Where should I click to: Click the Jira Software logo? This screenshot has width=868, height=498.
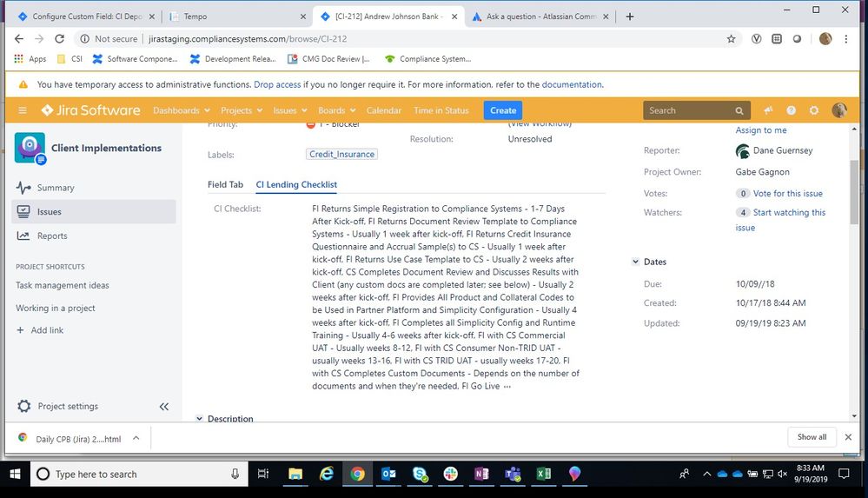point(90,110)
